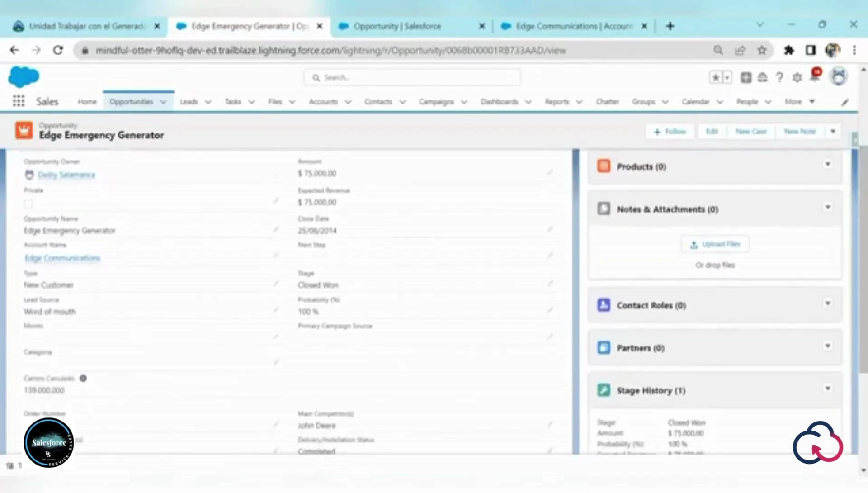Click the edit navigation pencil icon

pyautogui.click(x=845, y=102)
